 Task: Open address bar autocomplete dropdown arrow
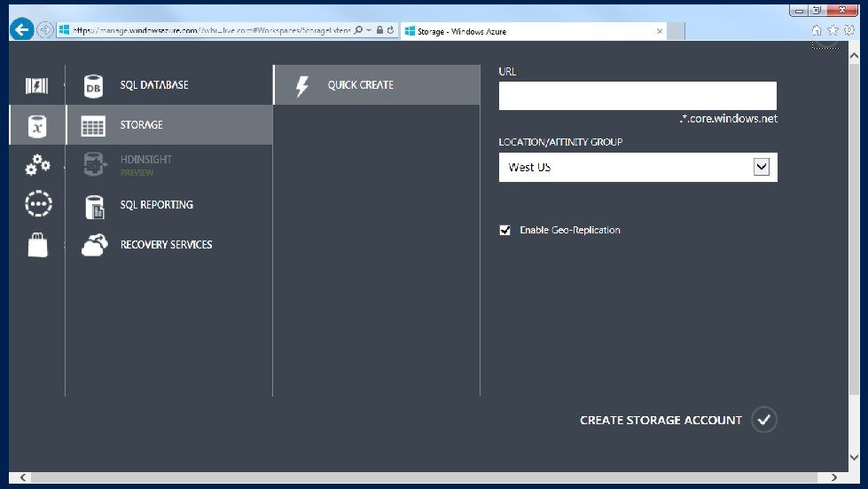369,30
